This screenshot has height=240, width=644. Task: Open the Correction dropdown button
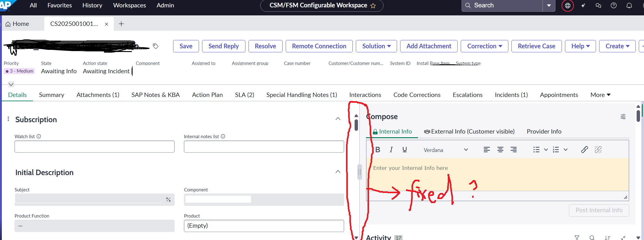(x=485, y=46)
